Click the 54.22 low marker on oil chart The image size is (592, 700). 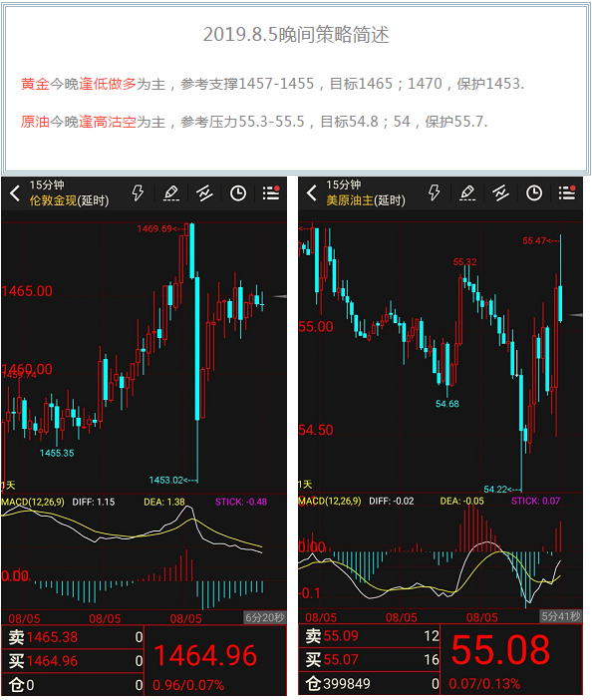(495, 490)
